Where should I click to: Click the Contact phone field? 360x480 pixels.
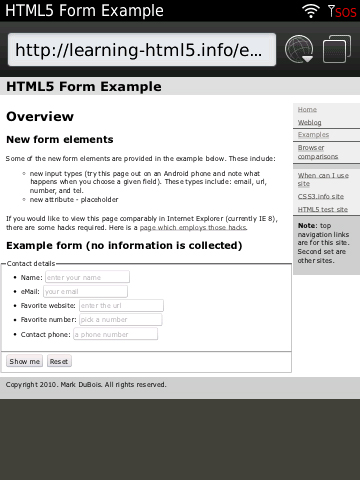point(115,334)
